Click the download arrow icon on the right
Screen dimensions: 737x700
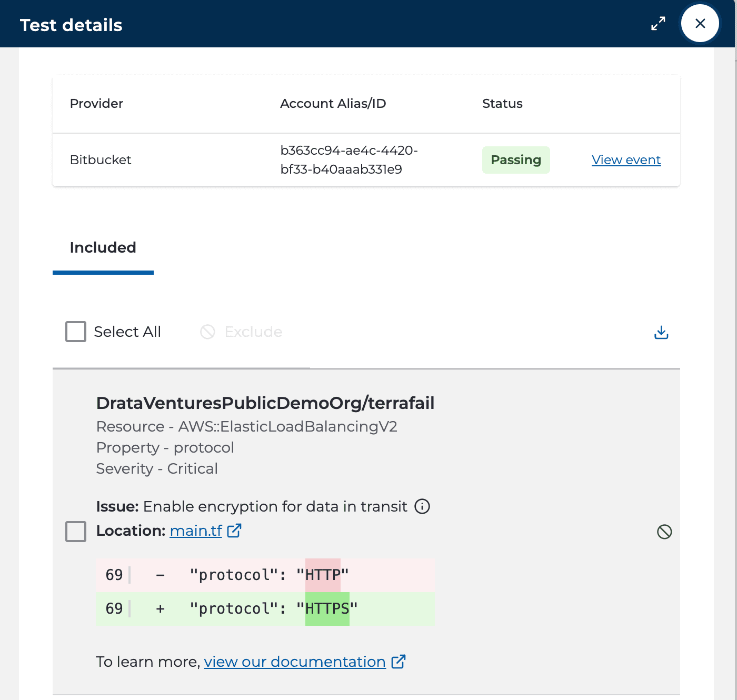coord(661,332)
